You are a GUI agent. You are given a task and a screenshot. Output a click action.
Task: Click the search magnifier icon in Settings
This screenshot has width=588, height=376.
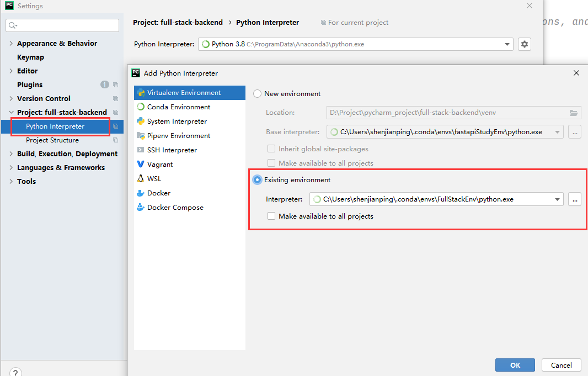(x=13, y=25)
